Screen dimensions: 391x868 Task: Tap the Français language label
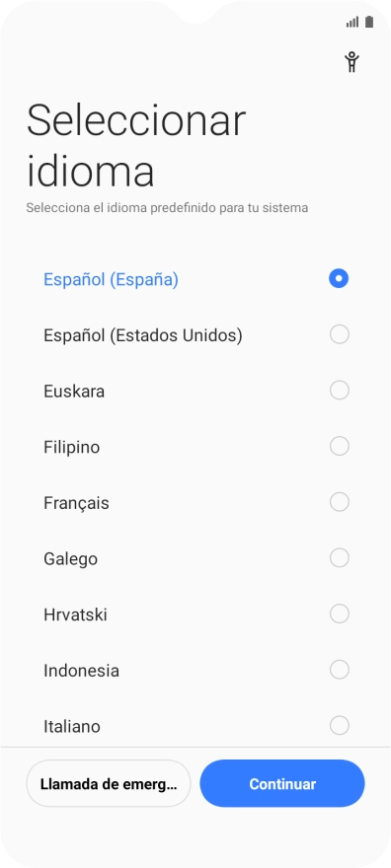click(76, 503)
